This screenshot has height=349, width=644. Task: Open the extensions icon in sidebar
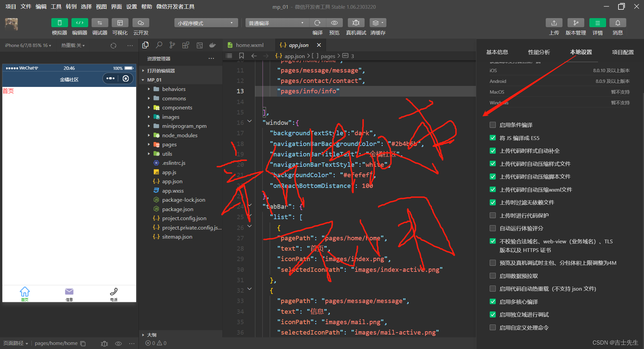pyautogui.click(x=185, y=45)
